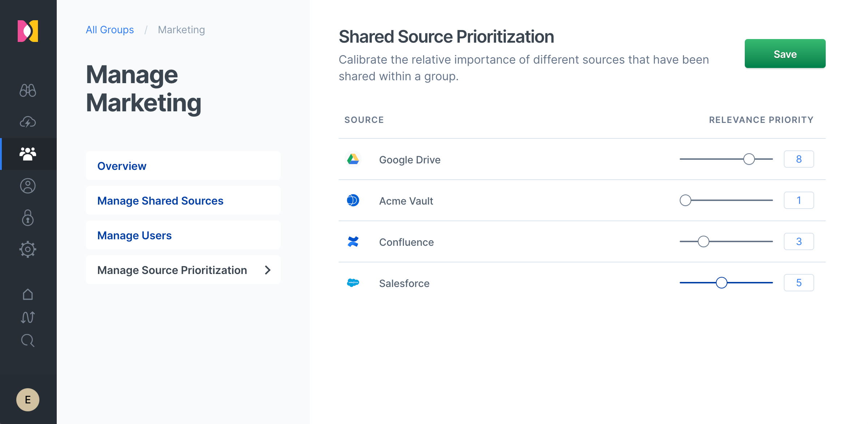The width and height of the screenshot is (868, 424).
Task: Click the Marketing breadcrumb
Action: pyautogui.click(x=181, y=30)
